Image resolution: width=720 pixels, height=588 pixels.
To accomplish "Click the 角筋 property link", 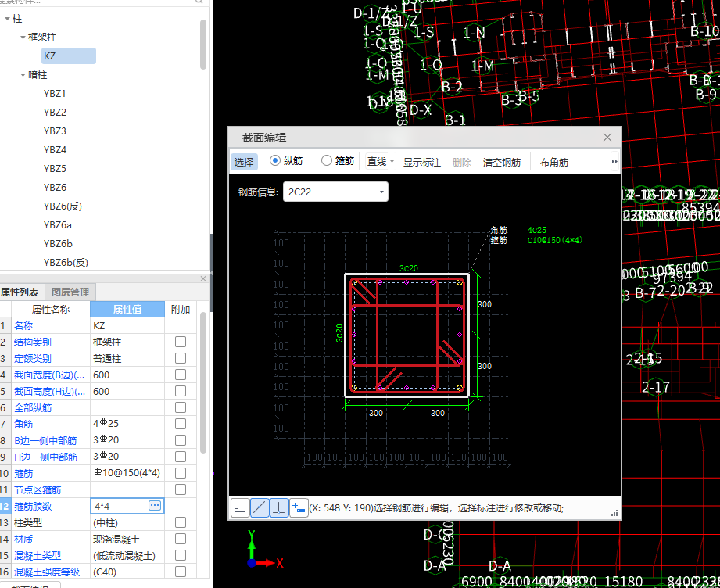I will [23, 425].
